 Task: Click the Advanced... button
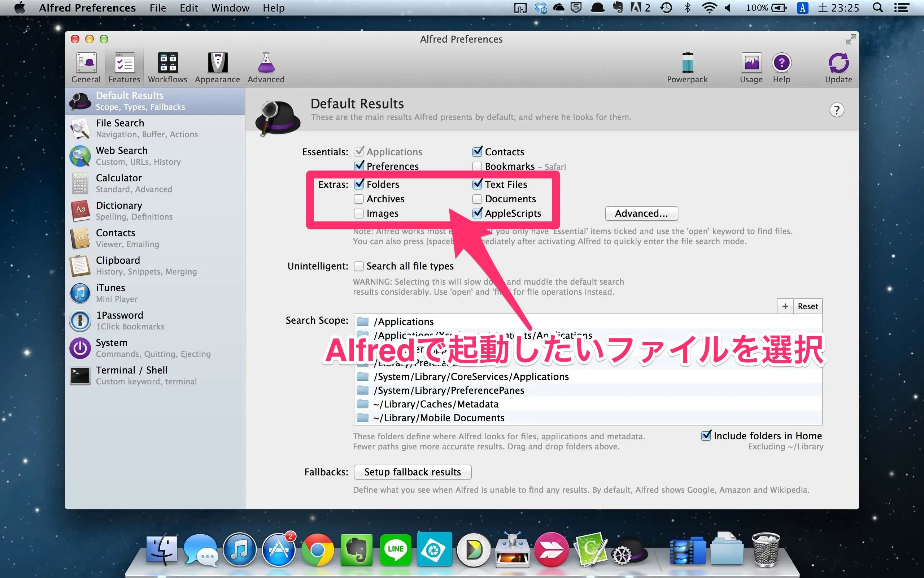(641, 213)
